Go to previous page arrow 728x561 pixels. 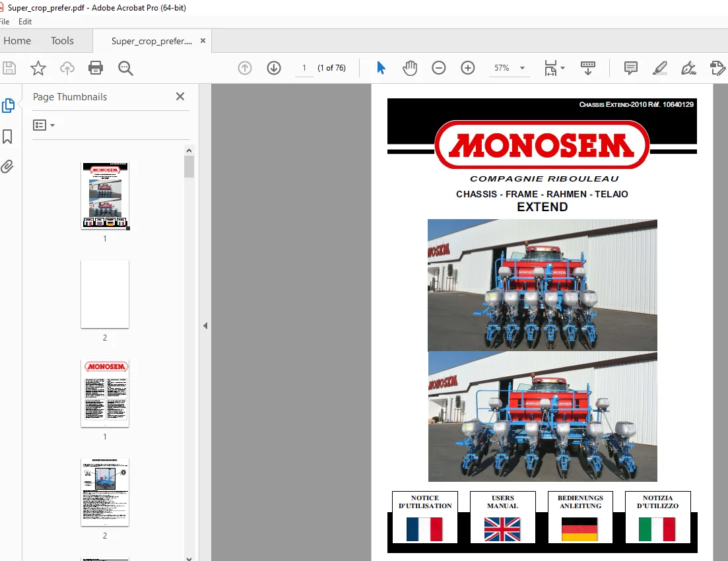click(245, 68)
